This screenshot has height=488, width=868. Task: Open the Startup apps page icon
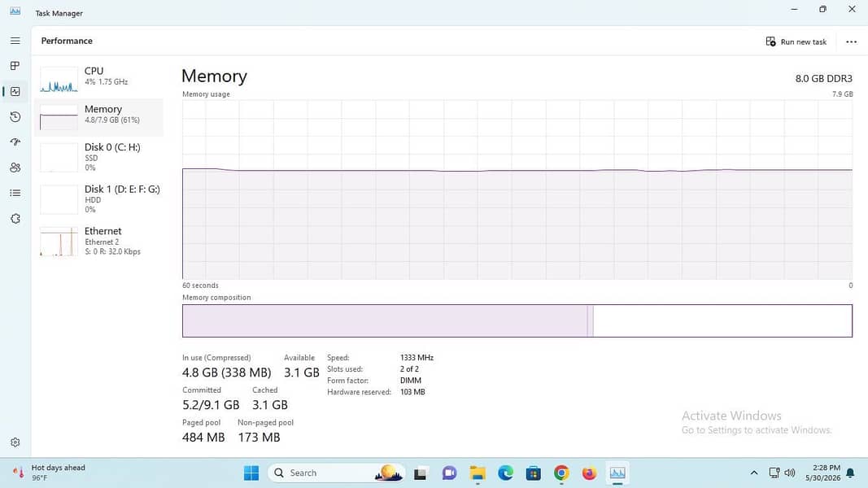[x=15, y=142]
